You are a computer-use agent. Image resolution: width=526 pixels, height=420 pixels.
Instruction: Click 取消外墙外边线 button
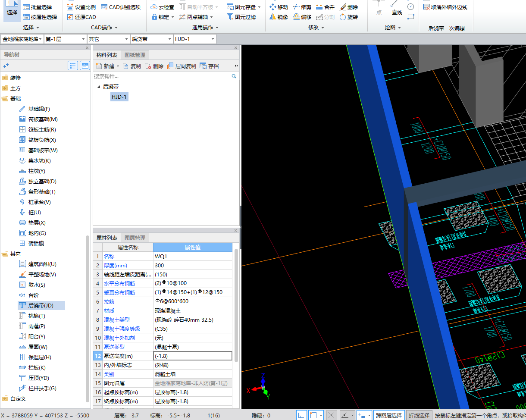coord(445,7)
